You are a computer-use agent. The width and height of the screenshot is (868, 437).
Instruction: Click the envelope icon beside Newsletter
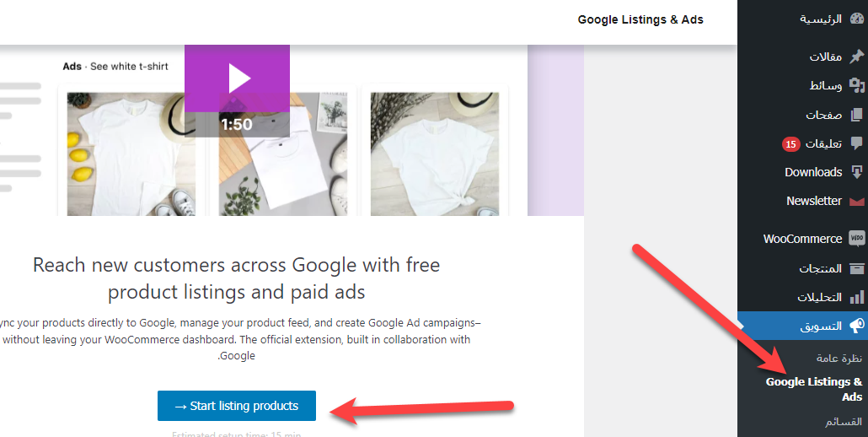(x=856, y=201)
